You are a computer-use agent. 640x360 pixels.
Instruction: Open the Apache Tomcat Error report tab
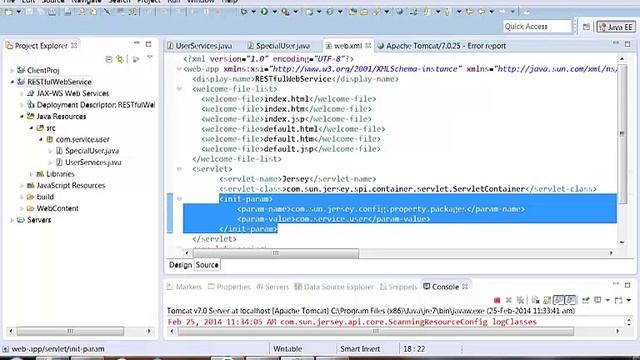click(442, 46)
